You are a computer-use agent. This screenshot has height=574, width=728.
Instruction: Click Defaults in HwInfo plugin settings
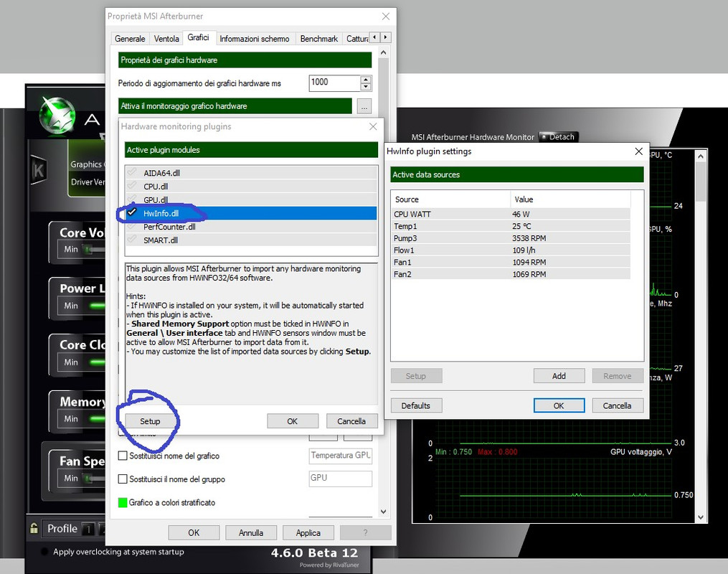(416, 405)
